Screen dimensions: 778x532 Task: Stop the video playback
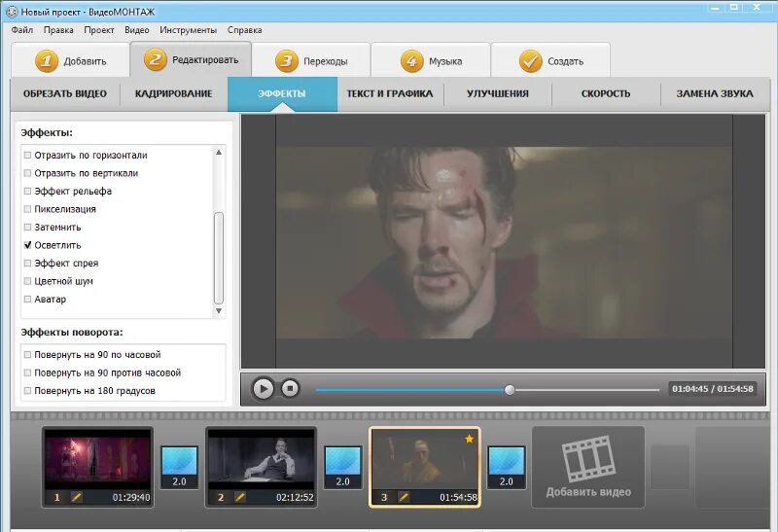click(x=290, y=388)
